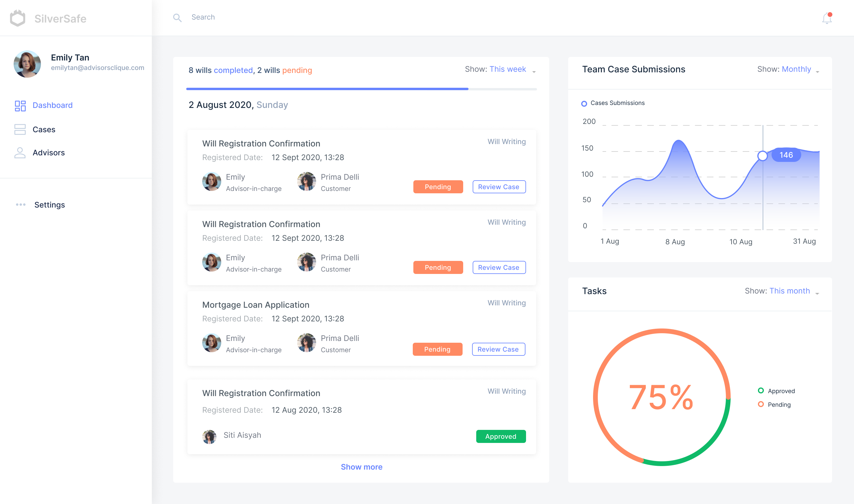Click Emily's avatar in the Mortgage Loan card
The image size is (854, 504).
click(212, 343)
